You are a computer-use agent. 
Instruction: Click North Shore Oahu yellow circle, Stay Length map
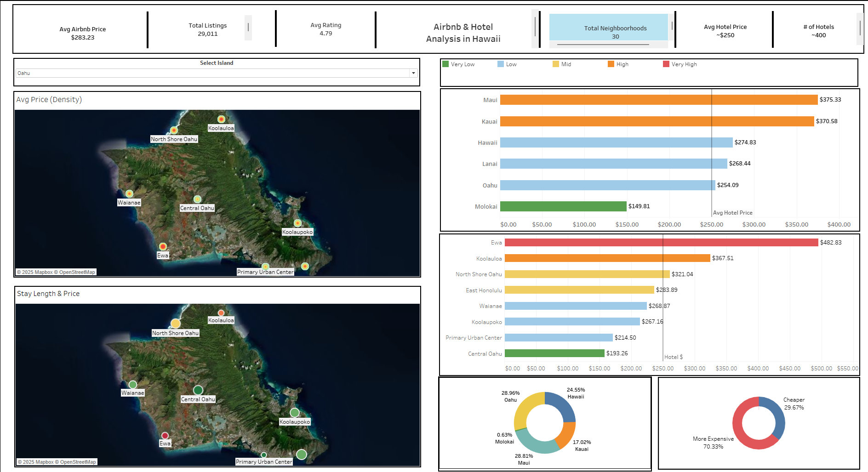(x=176, y=324)
